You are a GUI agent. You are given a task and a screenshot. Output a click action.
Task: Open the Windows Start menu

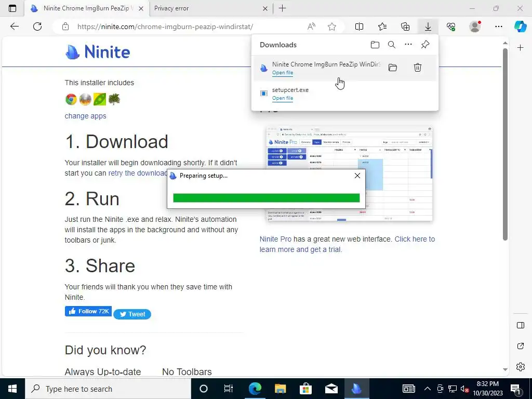tap(12, 389)
